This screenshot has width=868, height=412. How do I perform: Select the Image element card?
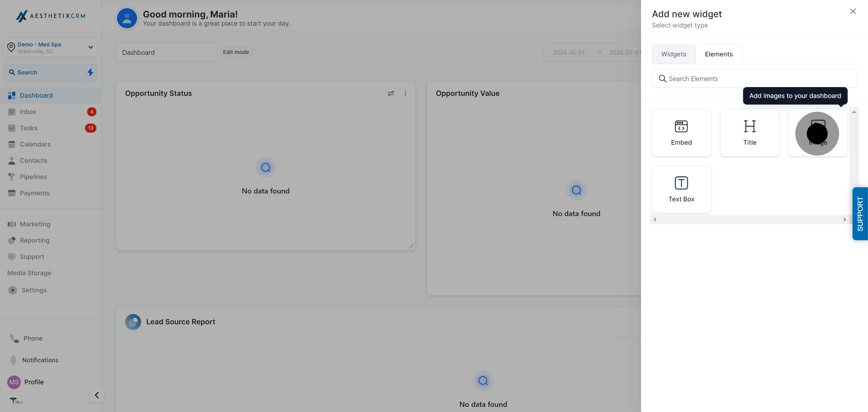click(x=818, y=132)
